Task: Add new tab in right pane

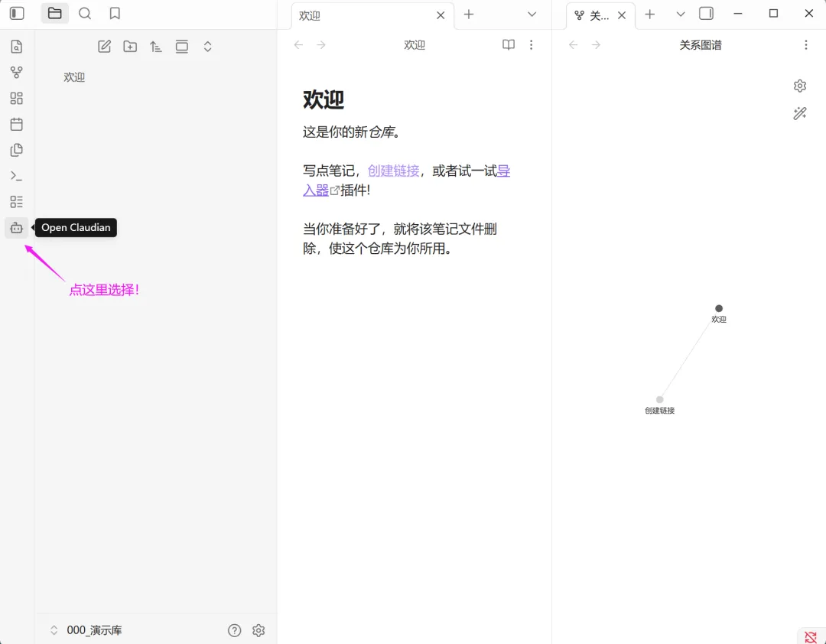Action: coord(650,15)
